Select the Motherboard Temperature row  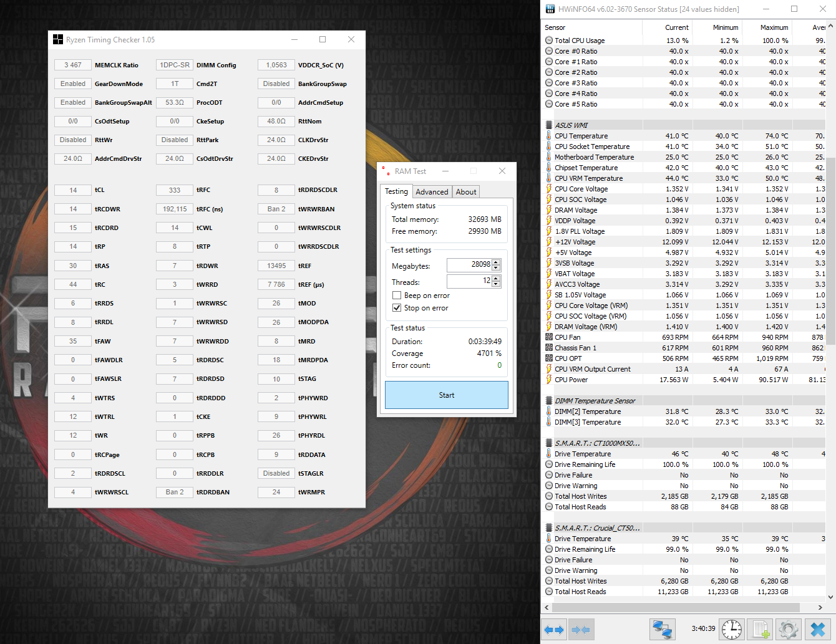pos(684,157)
